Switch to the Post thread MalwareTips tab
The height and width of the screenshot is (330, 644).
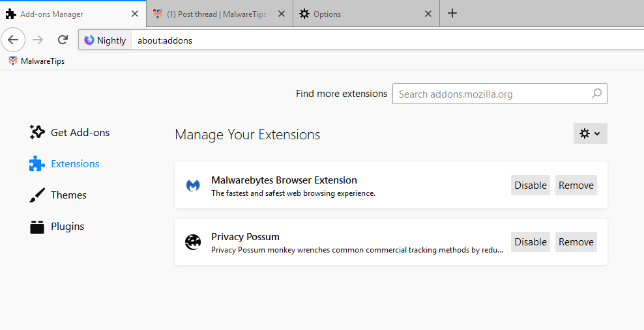click(x=215, y=14)
